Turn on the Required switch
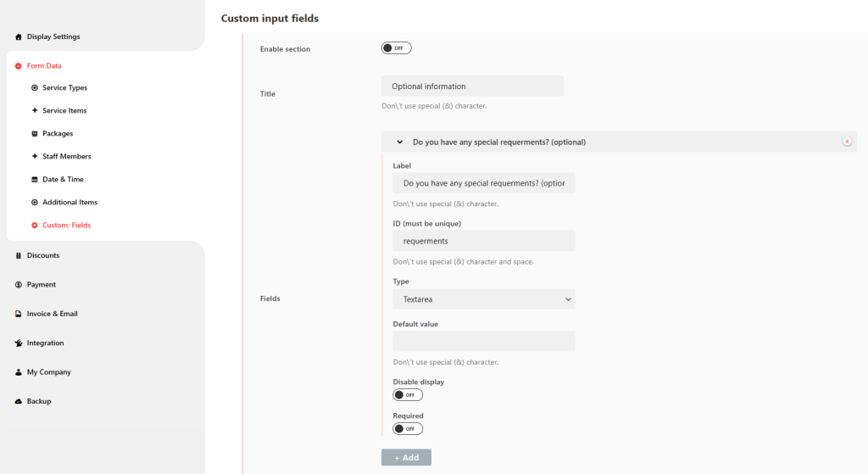The height and width of the screenshot is (474, 868). coord(408,429)
